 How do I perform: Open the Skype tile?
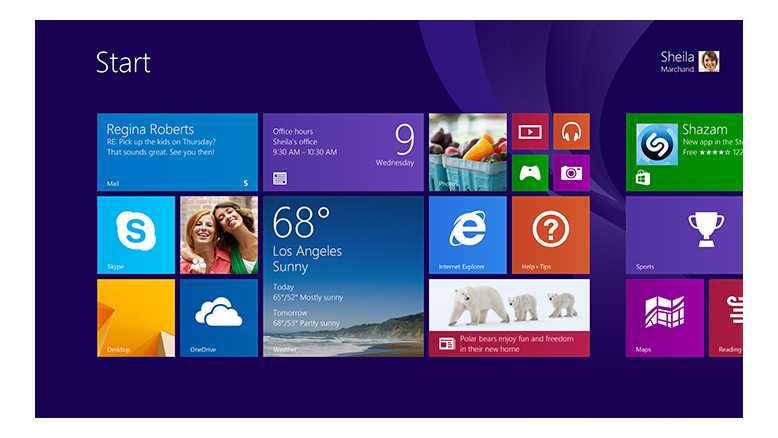point(136,235)
